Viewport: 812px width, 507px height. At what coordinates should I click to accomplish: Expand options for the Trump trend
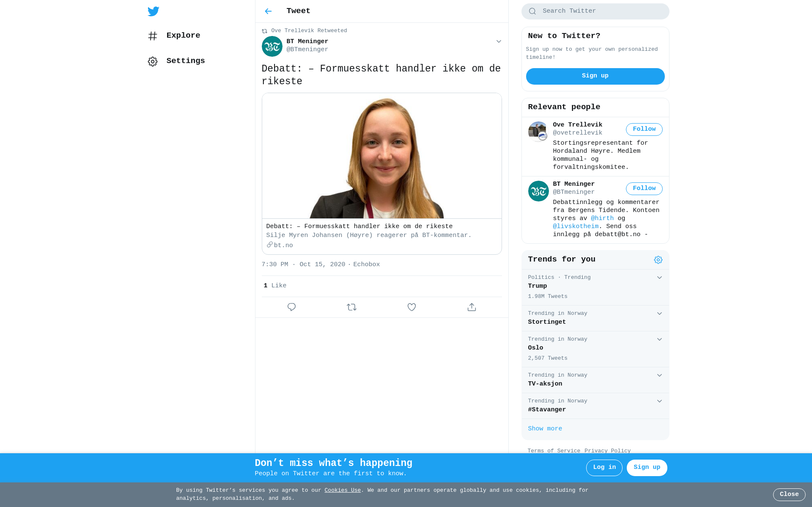click(659, 278)
